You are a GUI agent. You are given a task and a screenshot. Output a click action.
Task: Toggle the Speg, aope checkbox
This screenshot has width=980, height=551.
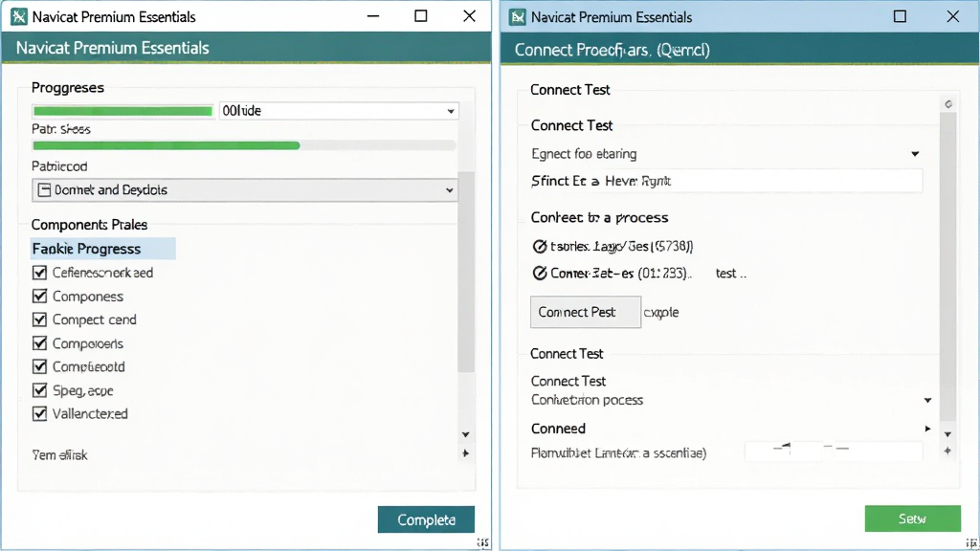[x=39, y=390]
